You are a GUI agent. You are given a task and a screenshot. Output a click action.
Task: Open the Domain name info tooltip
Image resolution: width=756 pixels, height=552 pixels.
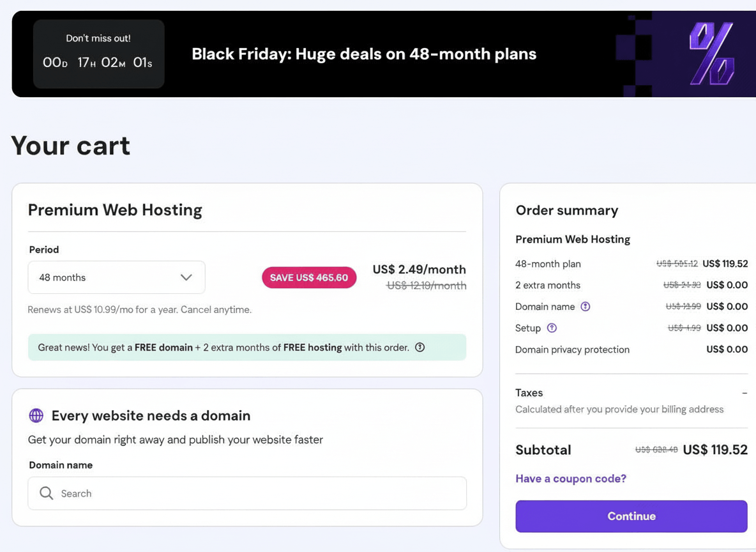(586, 307)
